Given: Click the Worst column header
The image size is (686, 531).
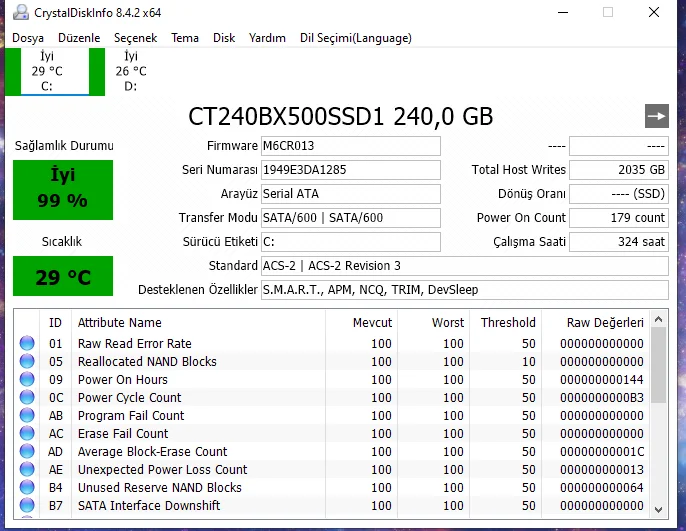Looking at the screenshot, I should pyautogui.click(x=434, y=323).
